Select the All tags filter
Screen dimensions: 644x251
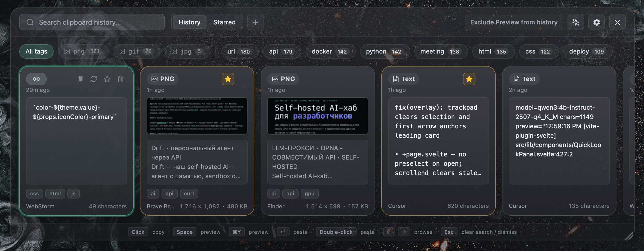pos(36,51)
